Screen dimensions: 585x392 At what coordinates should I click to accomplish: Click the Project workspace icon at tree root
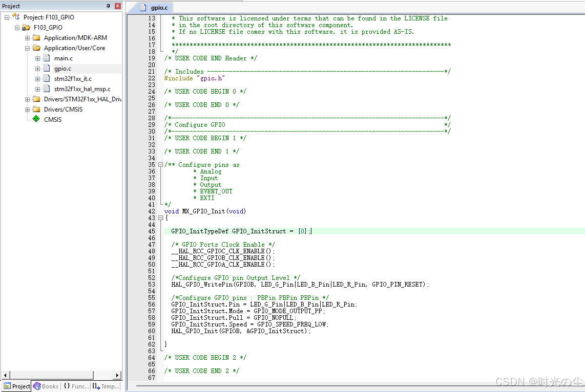(16, 17)
